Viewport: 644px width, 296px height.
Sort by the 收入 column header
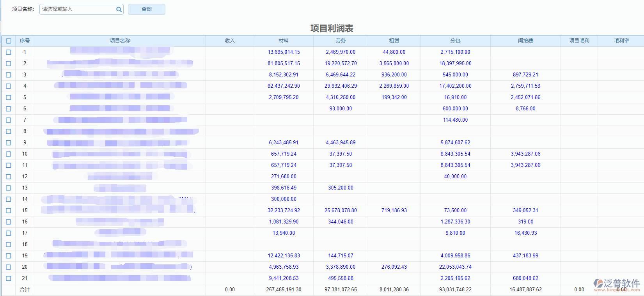click(x=230, y=41)
